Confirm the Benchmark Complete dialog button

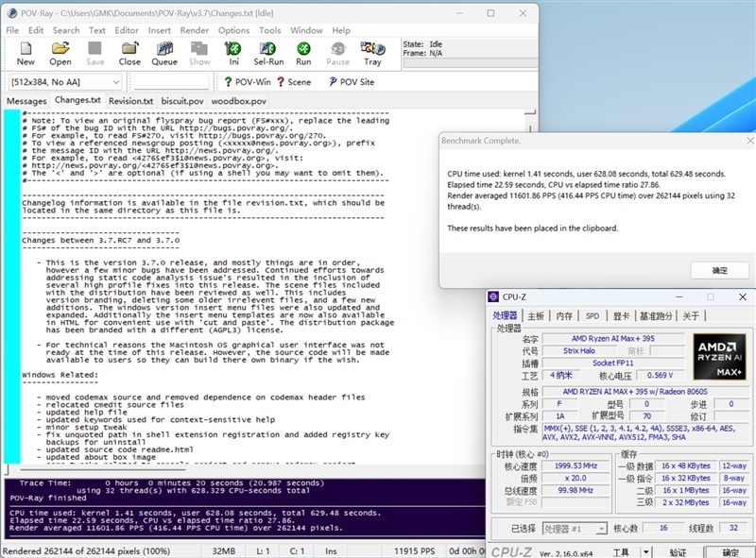pos(719,270)
